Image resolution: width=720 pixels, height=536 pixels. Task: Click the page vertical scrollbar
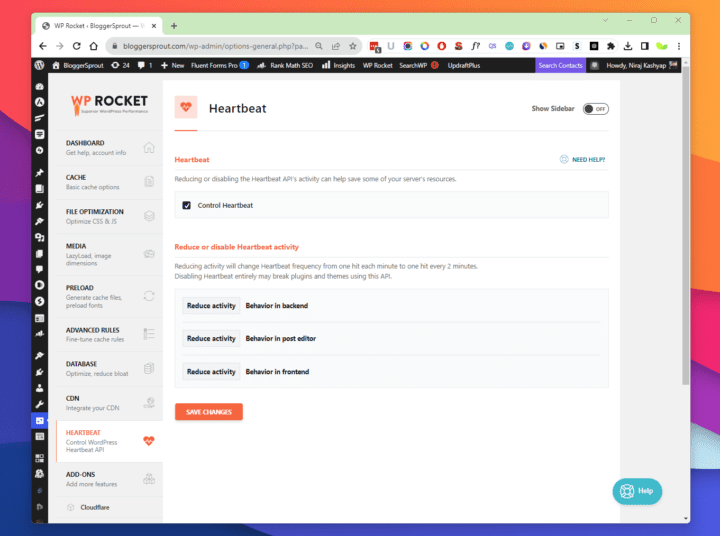click(x=686, y=225)
